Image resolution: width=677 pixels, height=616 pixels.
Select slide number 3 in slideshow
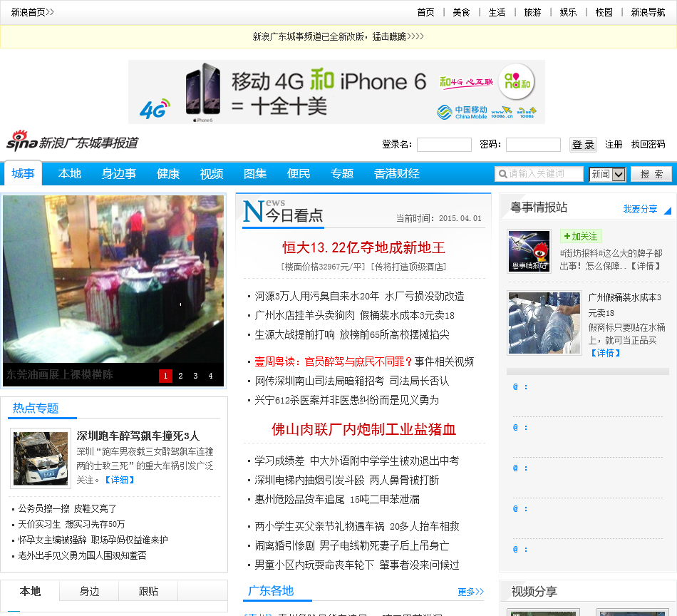tap(195, 376)
